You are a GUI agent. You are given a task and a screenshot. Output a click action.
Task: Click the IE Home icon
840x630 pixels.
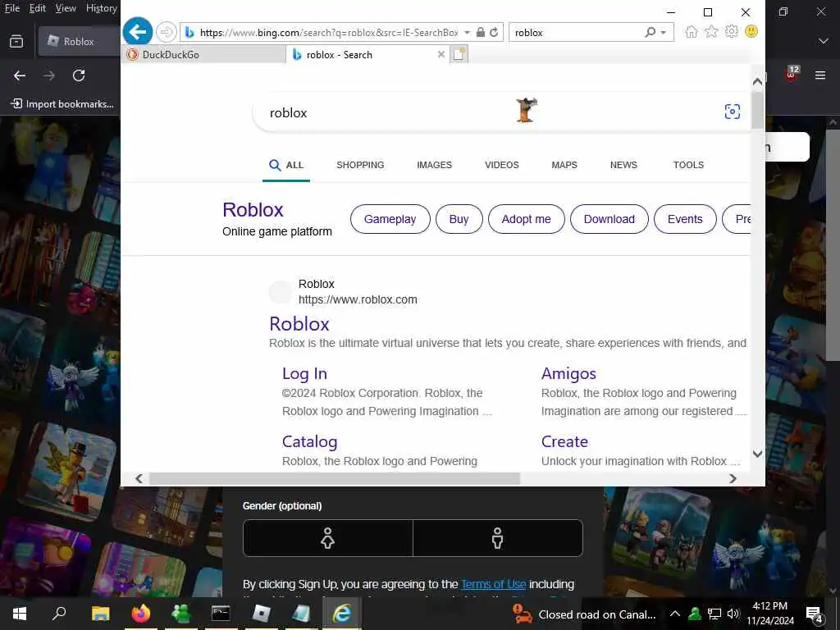pos(691,32)
